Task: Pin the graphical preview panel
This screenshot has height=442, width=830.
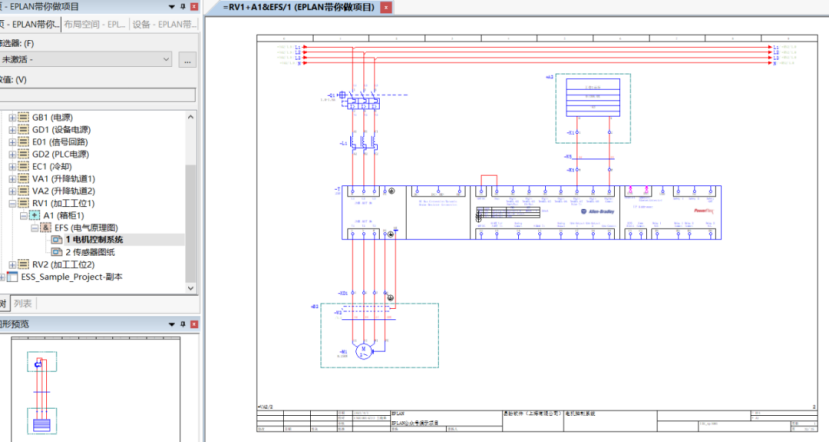Action: [183, 324]
